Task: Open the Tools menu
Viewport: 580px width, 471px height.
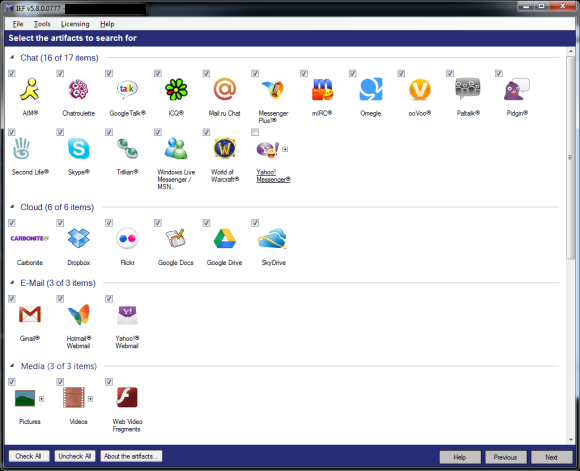Action: (42, 24)
